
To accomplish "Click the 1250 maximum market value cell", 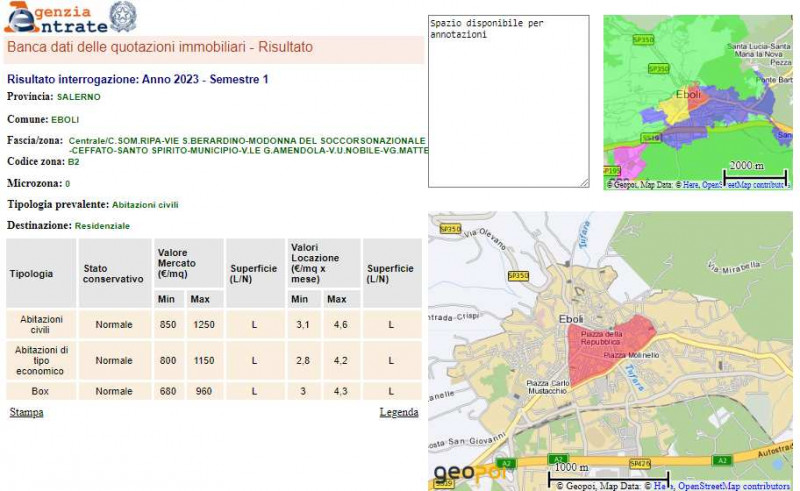I will 204,325.
